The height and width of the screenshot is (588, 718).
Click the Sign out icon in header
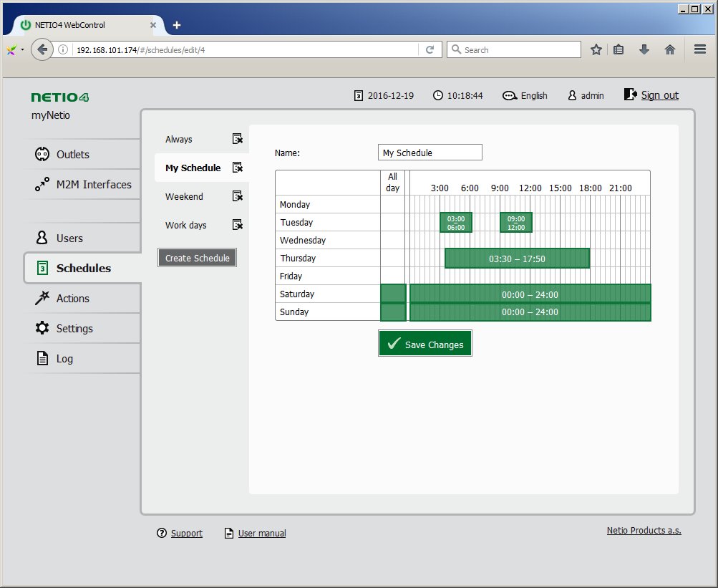coord(630,95)
